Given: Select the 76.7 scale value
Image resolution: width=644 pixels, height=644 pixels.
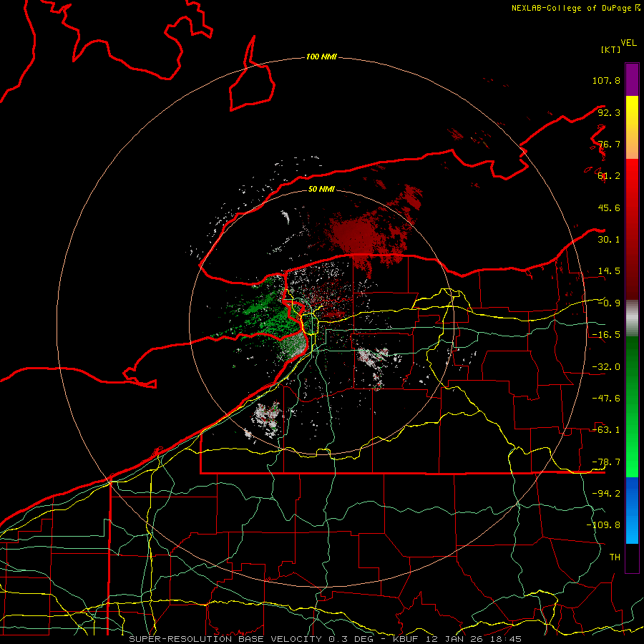Looking at the screenshot, I should point(609,144).
